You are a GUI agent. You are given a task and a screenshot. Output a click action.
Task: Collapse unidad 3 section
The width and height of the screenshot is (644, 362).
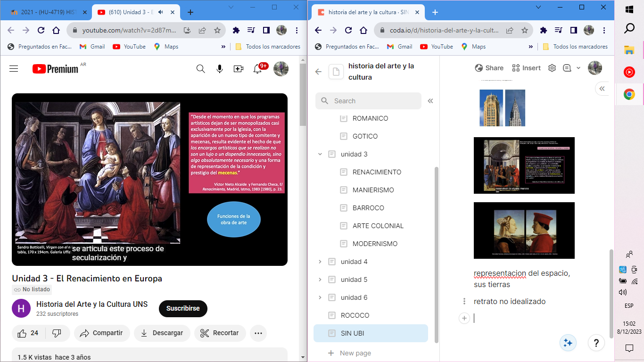(320, 154)
